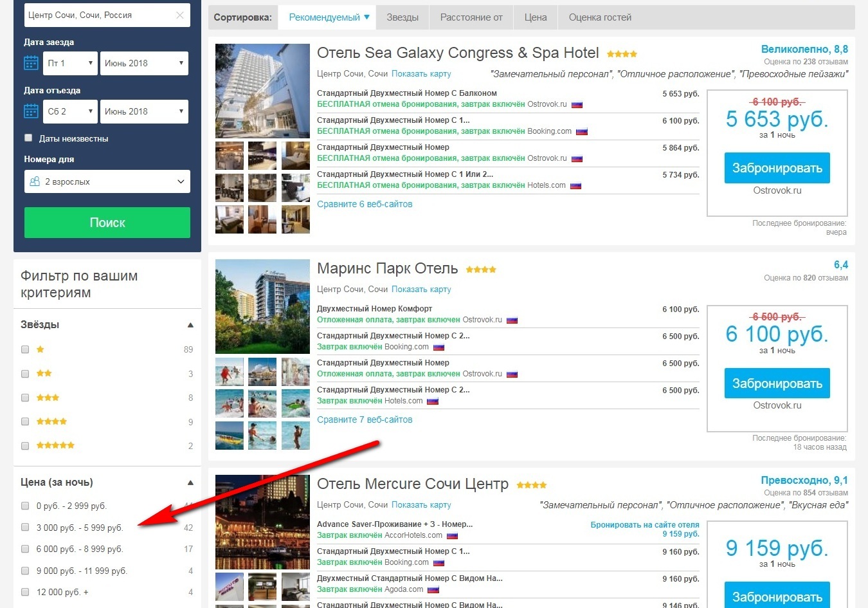The height and width of the screenshot is (608, 868).
Task: Open Бронировать на сайте отеля link
Action: (x=645, y=525)
